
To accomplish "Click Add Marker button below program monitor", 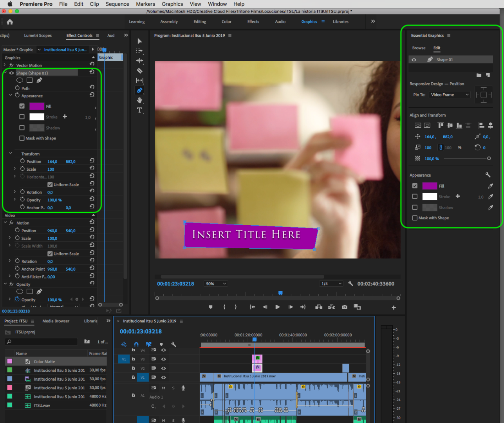I will [x=211, y=307].
